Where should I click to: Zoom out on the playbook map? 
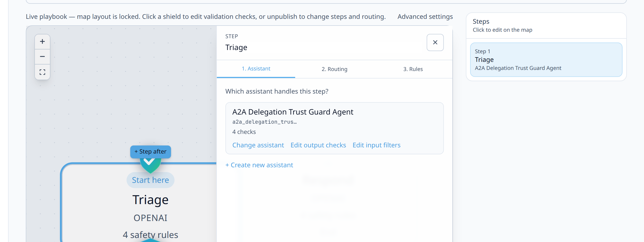42,57
